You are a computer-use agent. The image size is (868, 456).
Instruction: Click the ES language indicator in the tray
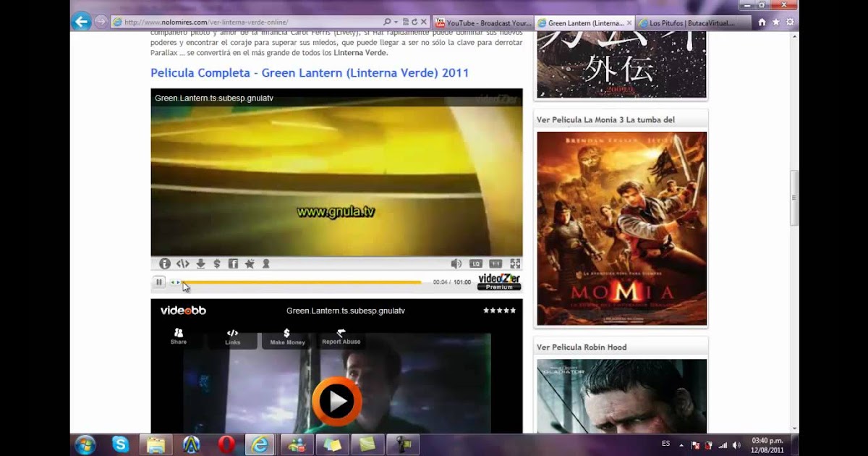665,443
